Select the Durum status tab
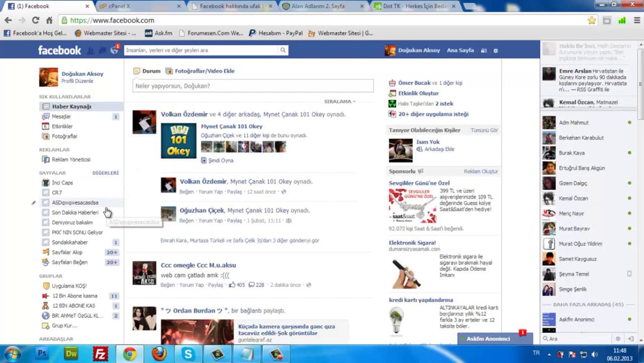Viewport: 644px width, 363px height. tap(147, 71)
